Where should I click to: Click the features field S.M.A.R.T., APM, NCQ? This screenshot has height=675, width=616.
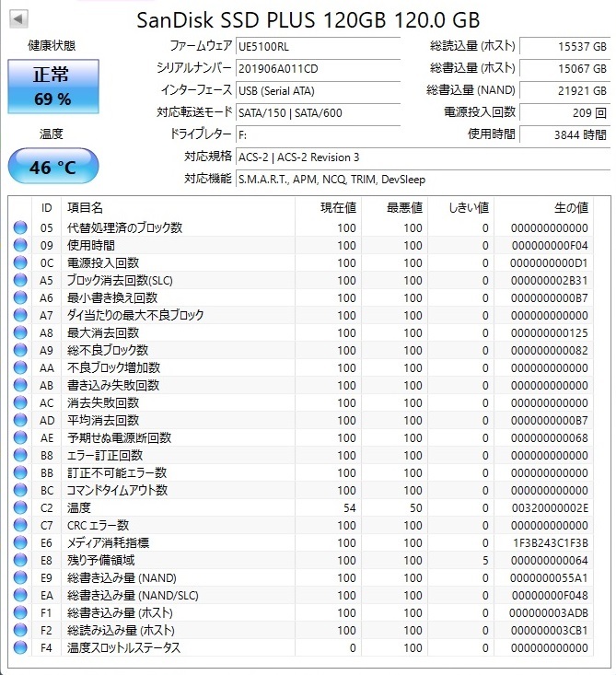point(423,179)
